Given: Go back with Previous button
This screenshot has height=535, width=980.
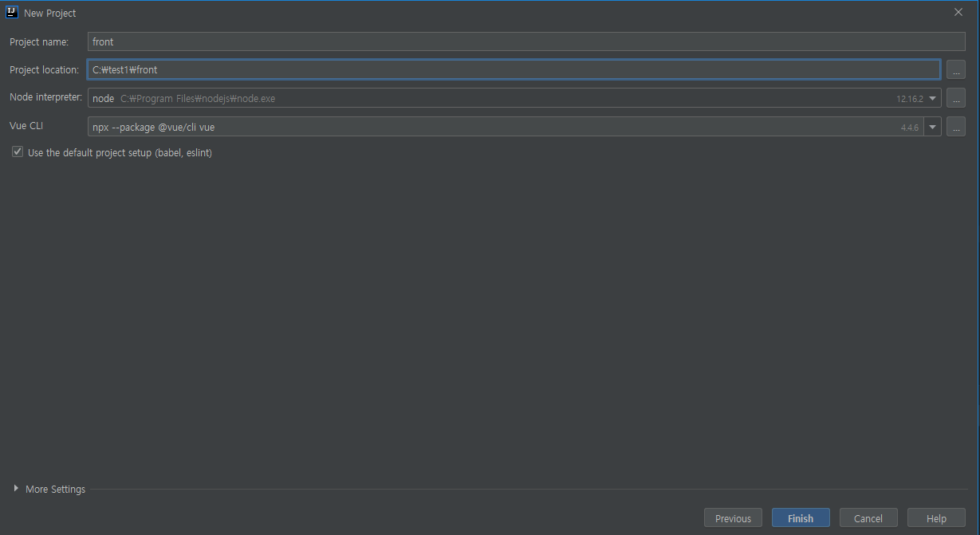Looking at the screenshot, I should (733, 518).
